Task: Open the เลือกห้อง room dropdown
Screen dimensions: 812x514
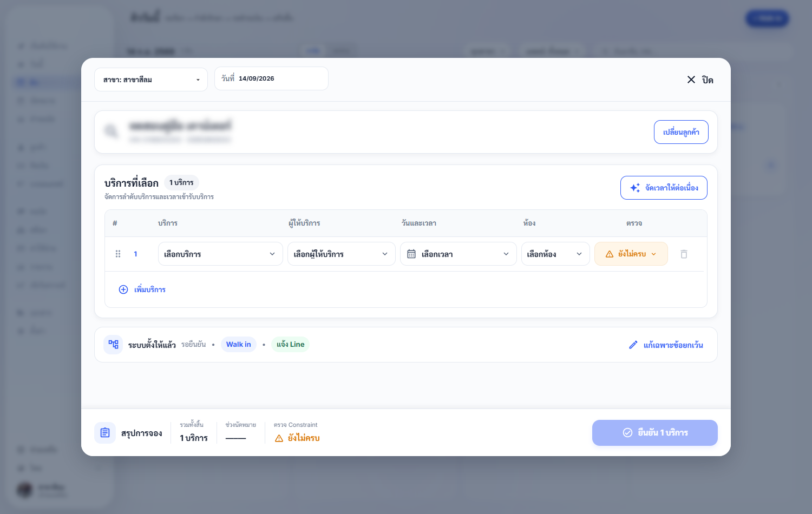Action: (x=555, y=254)
